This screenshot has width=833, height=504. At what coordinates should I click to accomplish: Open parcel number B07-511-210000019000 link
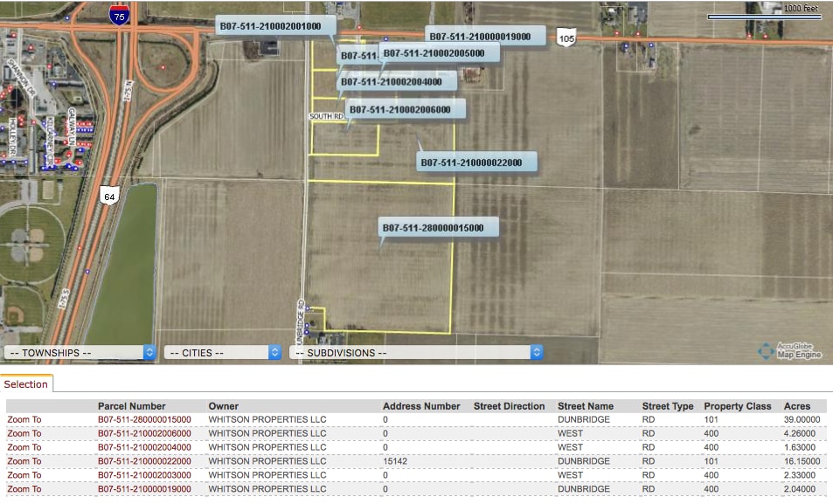click(x=143, y=489)
